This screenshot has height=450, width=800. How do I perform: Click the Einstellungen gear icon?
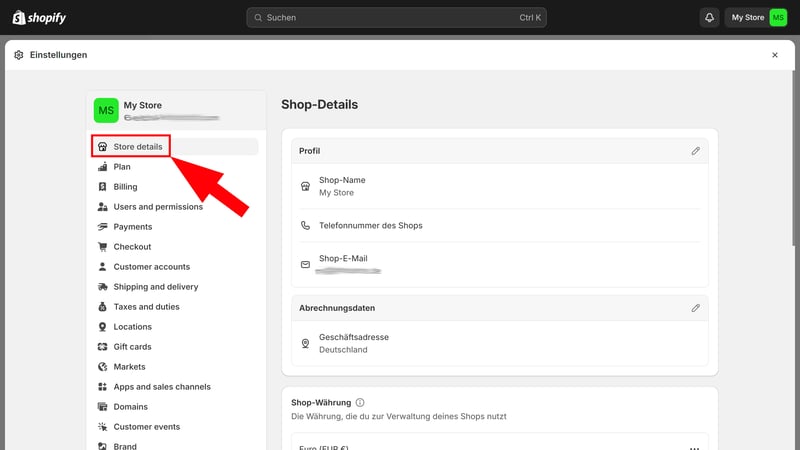pos(18,55)
